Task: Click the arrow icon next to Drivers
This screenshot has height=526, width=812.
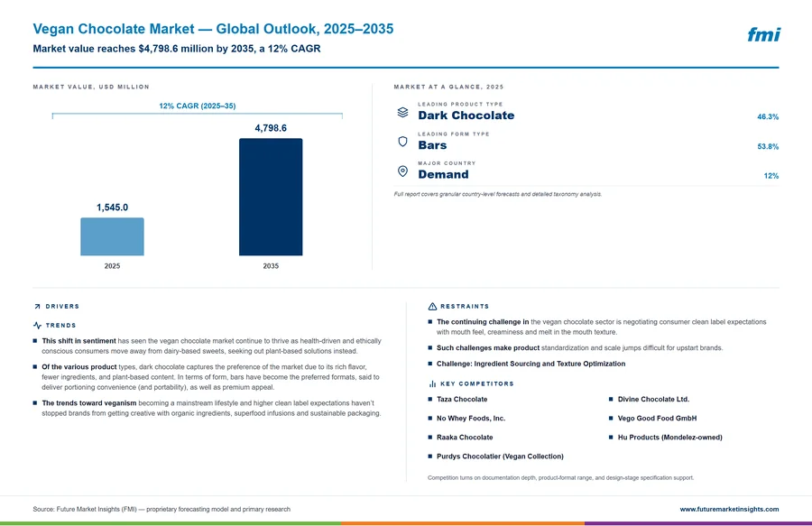Action: (x=37, y=307)
